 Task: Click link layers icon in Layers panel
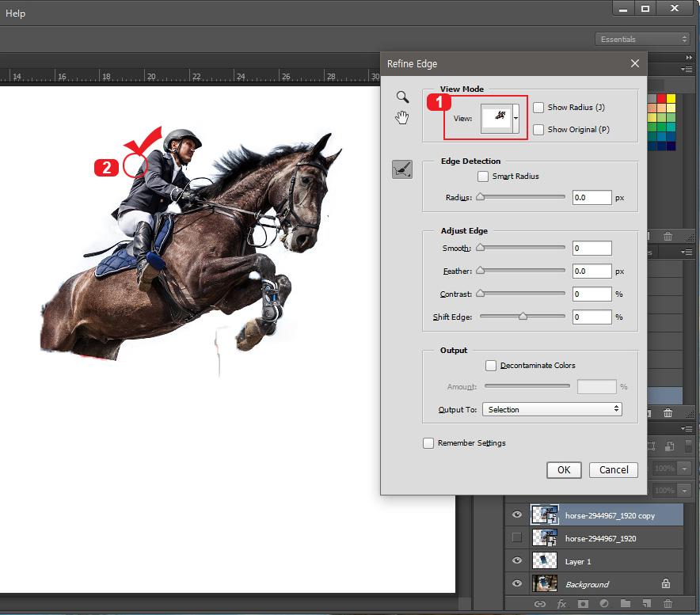[540, 604]
